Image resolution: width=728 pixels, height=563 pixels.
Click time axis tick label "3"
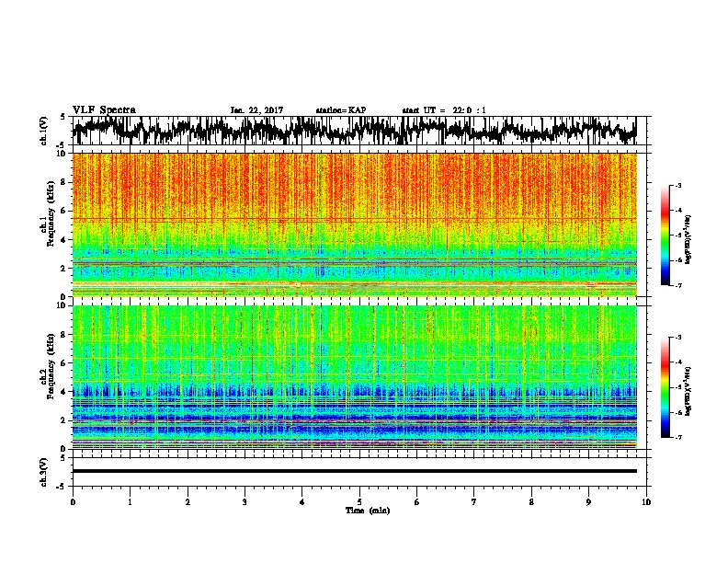tap(245, 502)
